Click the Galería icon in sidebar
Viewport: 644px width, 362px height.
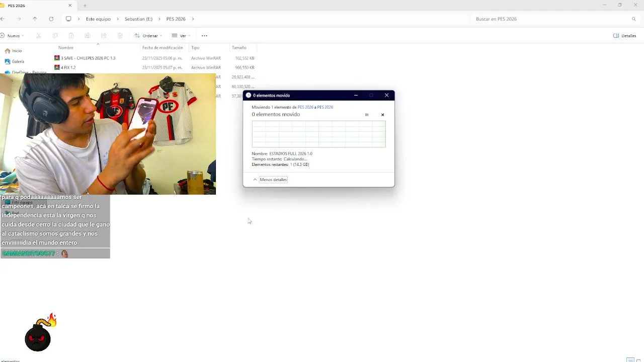7,61
